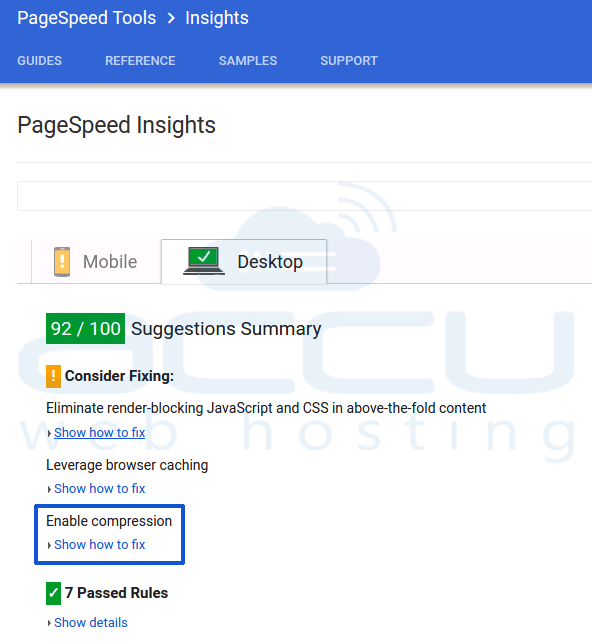
Task: Expand triangle beside Show details
Action: [49, 623]
